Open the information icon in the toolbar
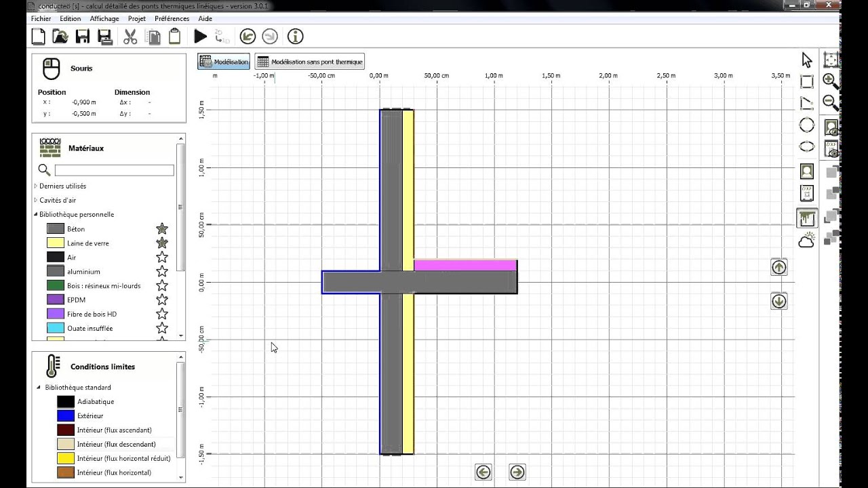This screenshot has width=868, height=488. 295,37
